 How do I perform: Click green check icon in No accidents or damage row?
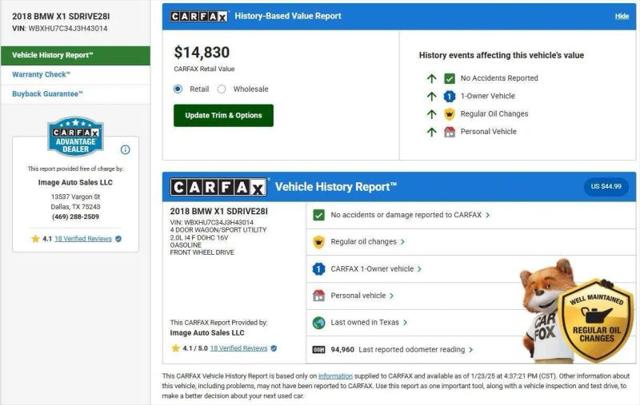tap(319, 215)
